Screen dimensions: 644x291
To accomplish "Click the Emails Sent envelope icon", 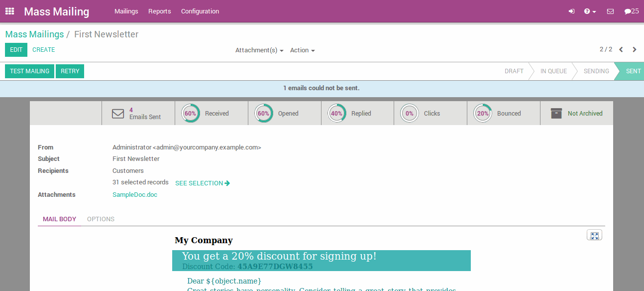I will click(118, 113).
